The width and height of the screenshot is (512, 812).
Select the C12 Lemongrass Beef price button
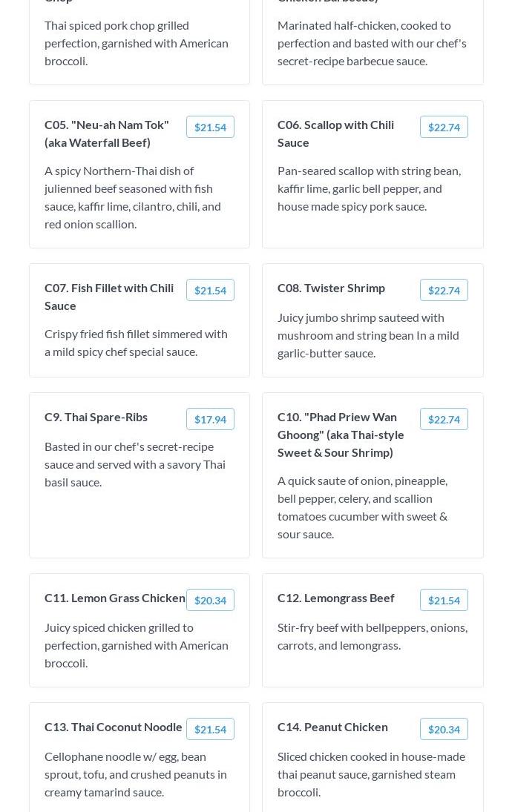point(444,601)
